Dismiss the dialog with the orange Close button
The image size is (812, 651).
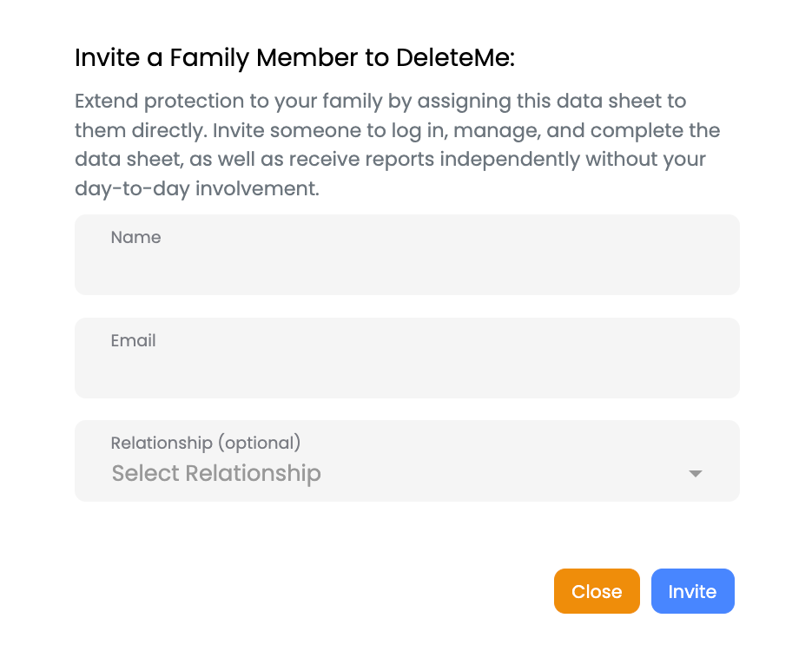click(597, 591)
